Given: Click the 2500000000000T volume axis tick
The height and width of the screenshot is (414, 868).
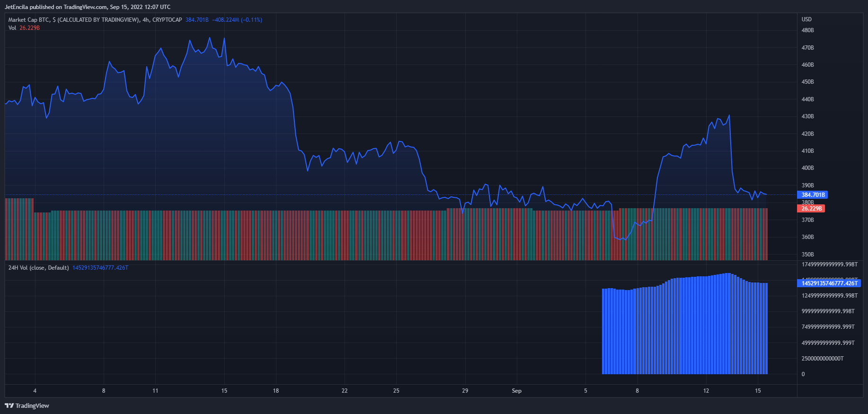Looking at the screenshot, I should click(x=823, y=359).
